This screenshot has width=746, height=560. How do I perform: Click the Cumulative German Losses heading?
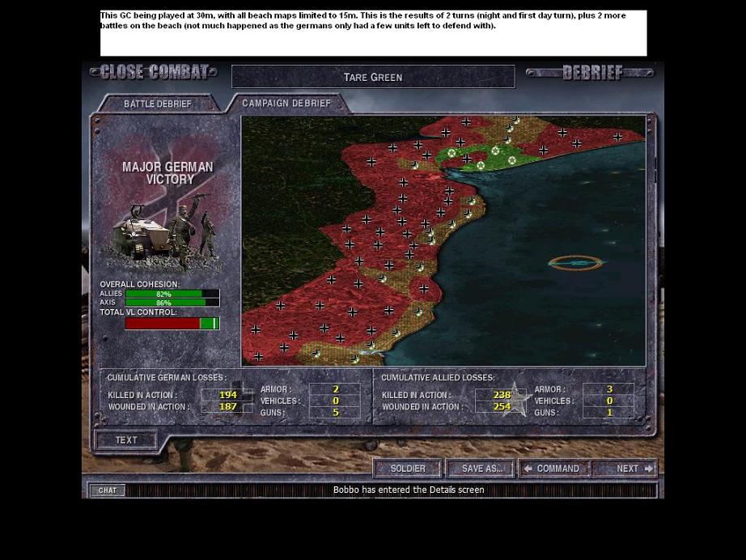click(167, 378)
